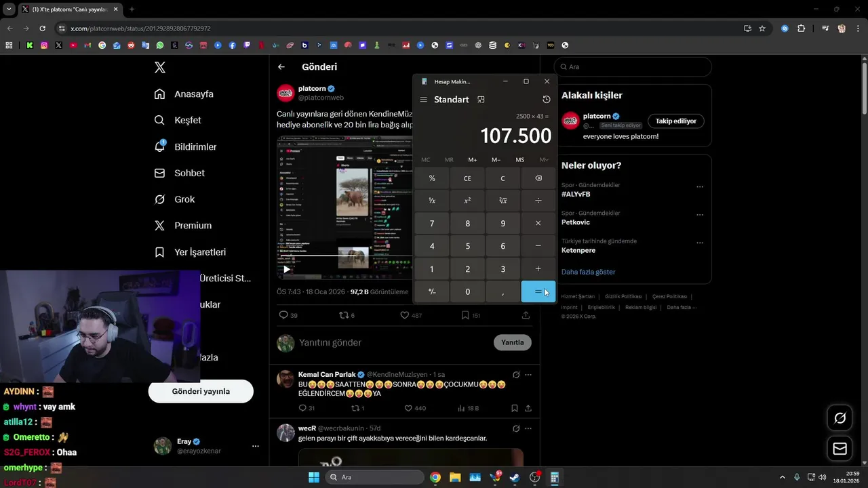The width and height of the screenshot is (868, 488).
Task: Bookmark the platcorn post showing 151
Action: point(471,315)
